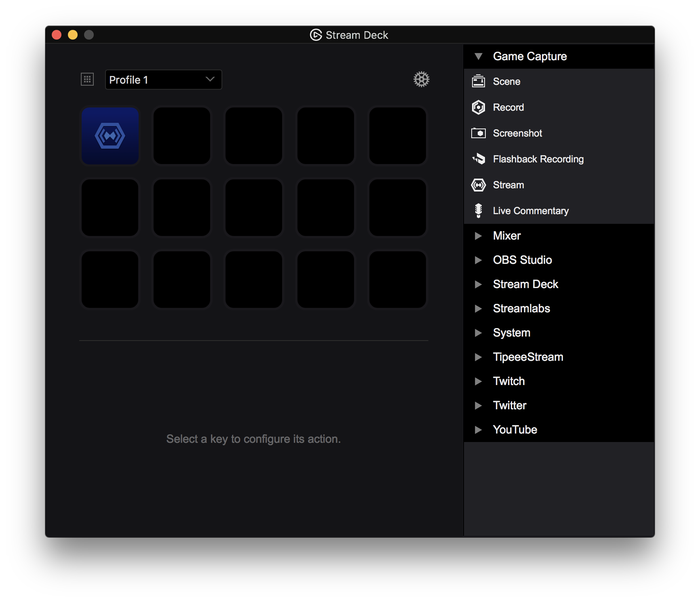Click the Flashback Recording icon
Image resolution: width=700 pixels, height=602 pixels.
tap(479, 159)
